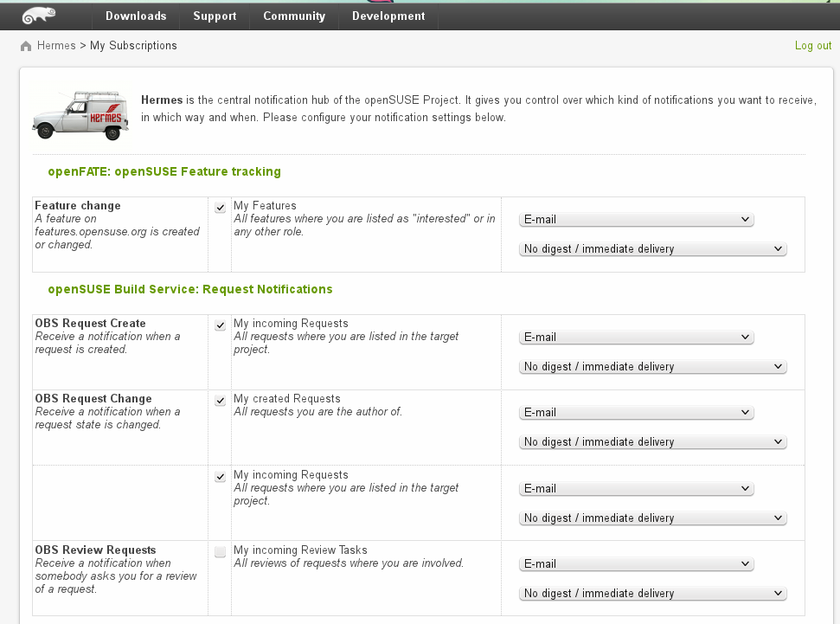This screenshot has width=840, height=624.
Task: Open the digest dropdown for My Features
Action: (652, 248)
